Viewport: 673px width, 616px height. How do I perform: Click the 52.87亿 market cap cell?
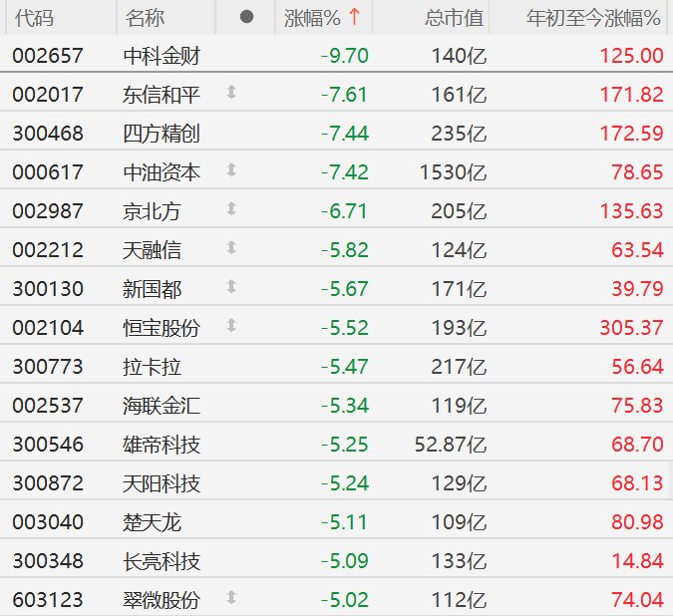coord(451,445)
